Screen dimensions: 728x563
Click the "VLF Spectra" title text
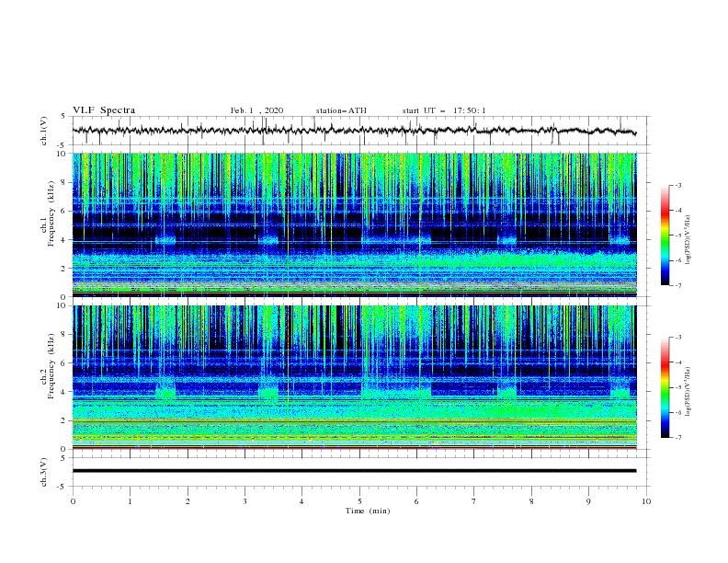pyautogui.click(x=104, y=110)
